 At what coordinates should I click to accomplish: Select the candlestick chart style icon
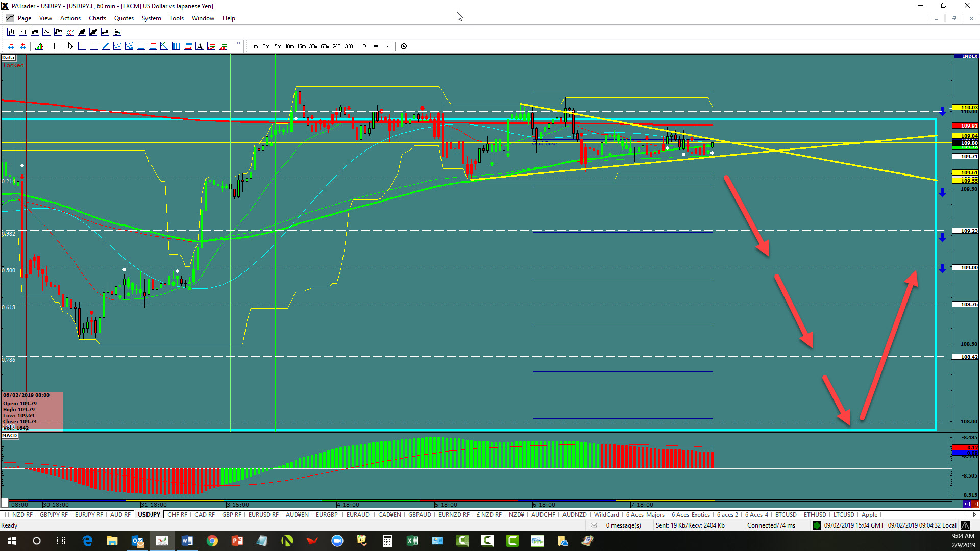click(35, 32)
